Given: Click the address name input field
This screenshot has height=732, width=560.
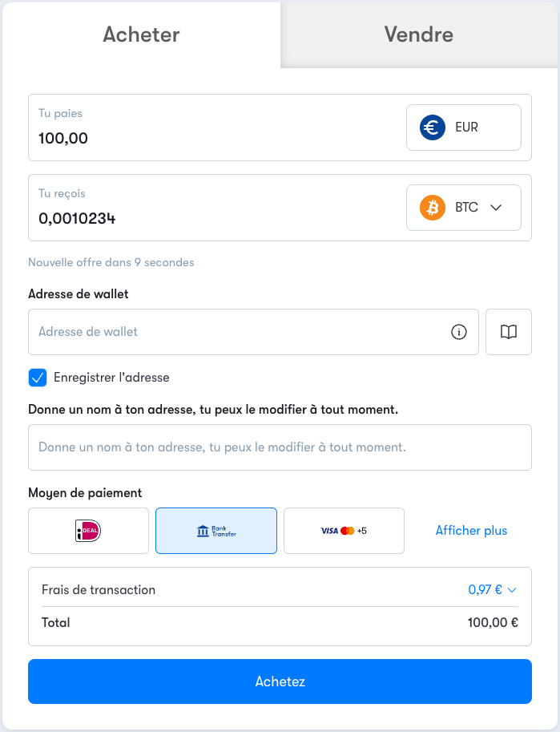Looking at the screenshot, I should (280, 447).
